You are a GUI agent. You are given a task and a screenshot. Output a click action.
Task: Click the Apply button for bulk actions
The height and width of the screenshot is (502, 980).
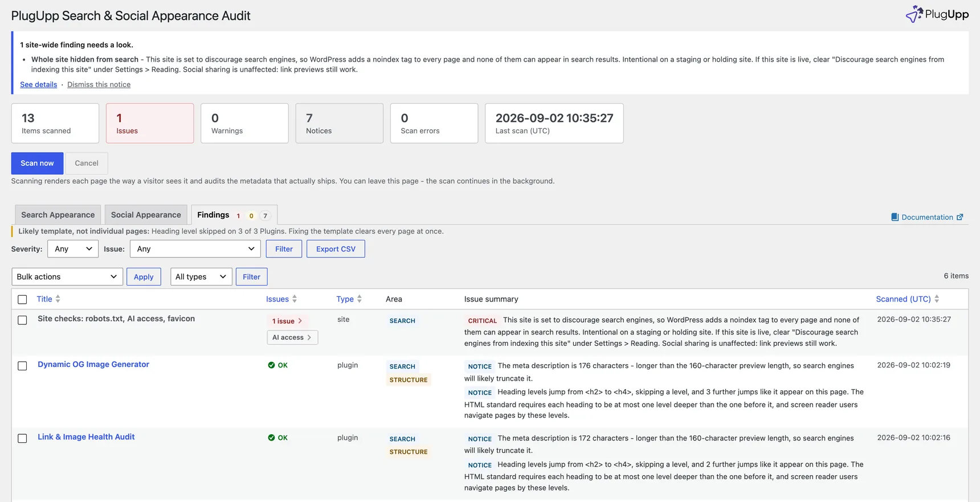(144, 277)
